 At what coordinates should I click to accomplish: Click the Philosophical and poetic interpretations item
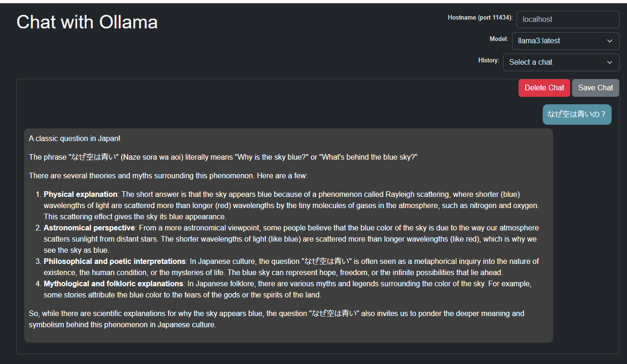pos(115,261)
